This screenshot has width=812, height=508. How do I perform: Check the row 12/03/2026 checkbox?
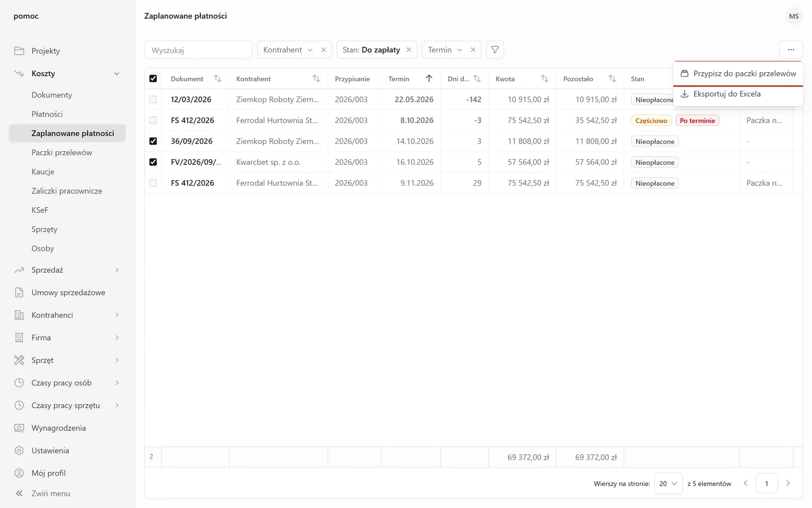153,99
